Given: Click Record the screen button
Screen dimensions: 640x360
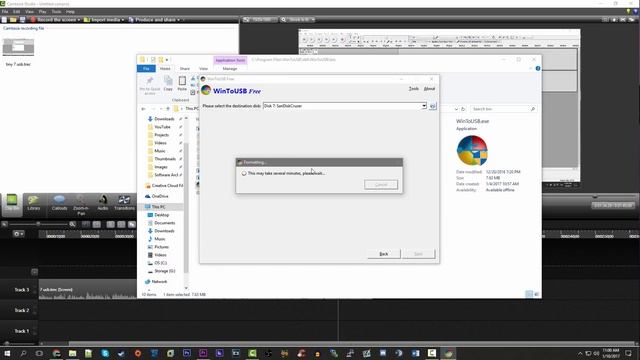Looking at the screenshot, I should click(x=56, y=20).
